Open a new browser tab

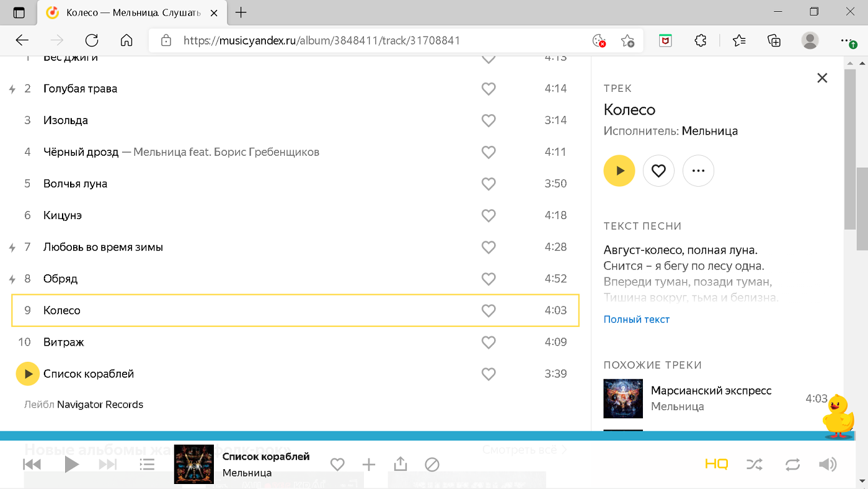pos(242,12)
